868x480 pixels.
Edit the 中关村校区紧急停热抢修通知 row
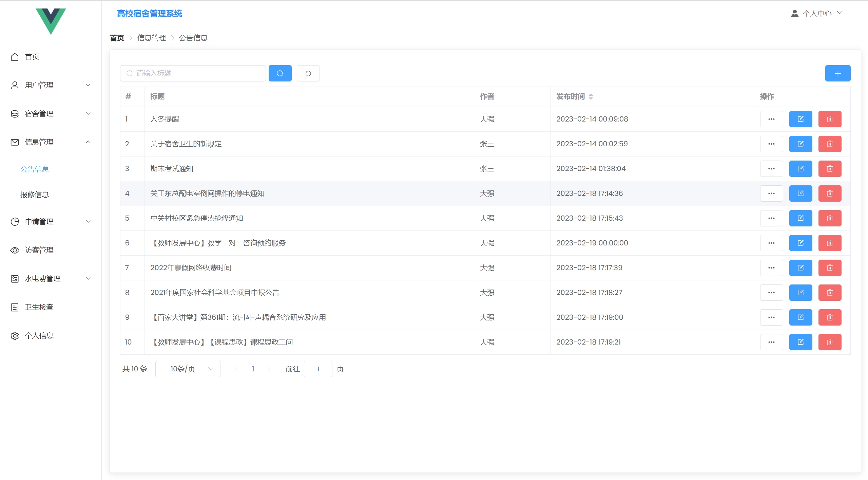(801, 218)
